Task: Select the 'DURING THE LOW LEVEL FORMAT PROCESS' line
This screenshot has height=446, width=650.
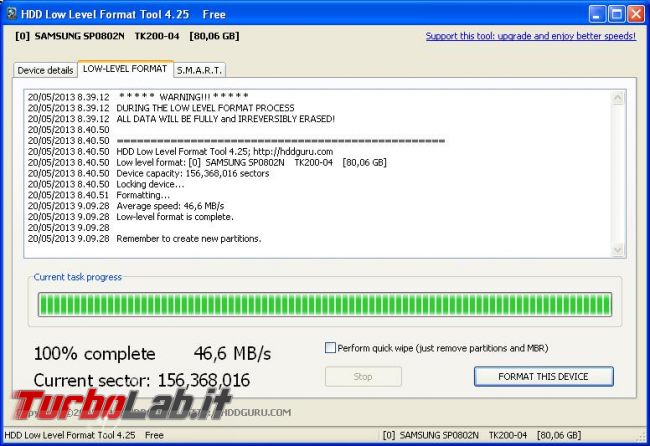Action: coord(161,108)
